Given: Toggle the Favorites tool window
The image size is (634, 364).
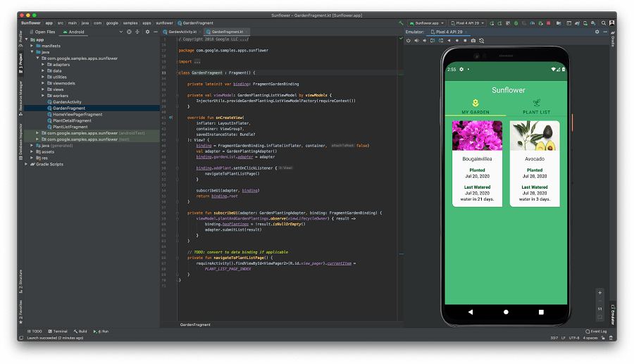Looking at the screenshot, I should [x=20, y=312].
